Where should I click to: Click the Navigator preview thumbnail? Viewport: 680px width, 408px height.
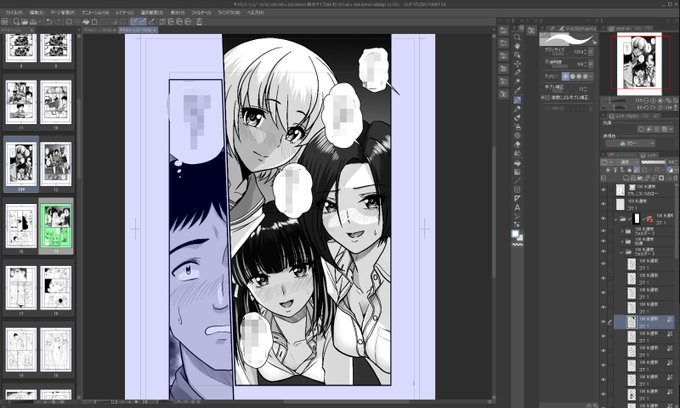click(x=639, y=63)
